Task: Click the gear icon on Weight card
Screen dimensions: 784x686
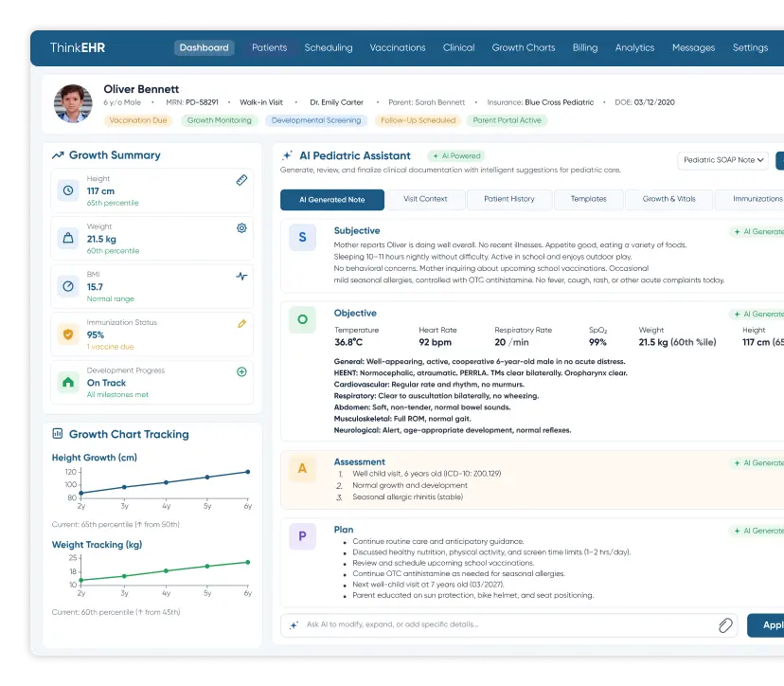Action: point(241,228)
